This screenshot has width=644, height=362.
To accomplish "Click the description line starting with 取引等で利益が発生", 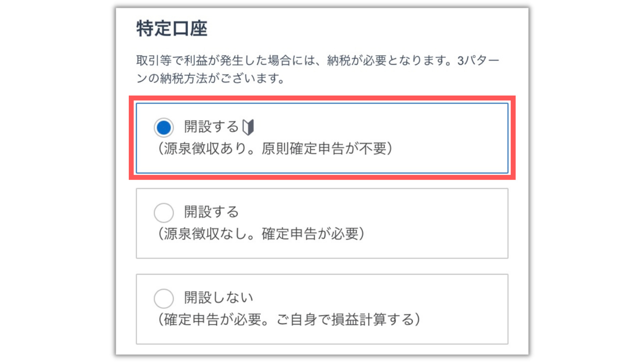I will [318, 61].
